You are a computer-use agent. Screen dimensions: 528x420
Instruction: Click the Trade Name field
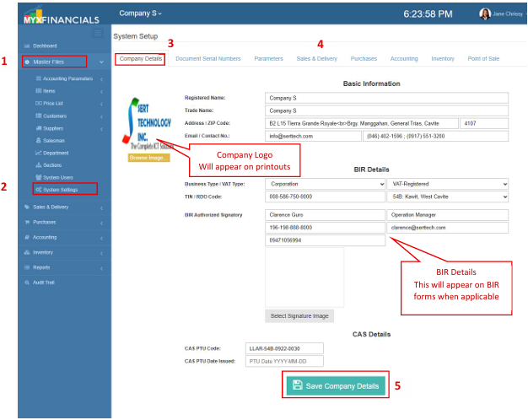pyautogui.click(x=386, y=110)
